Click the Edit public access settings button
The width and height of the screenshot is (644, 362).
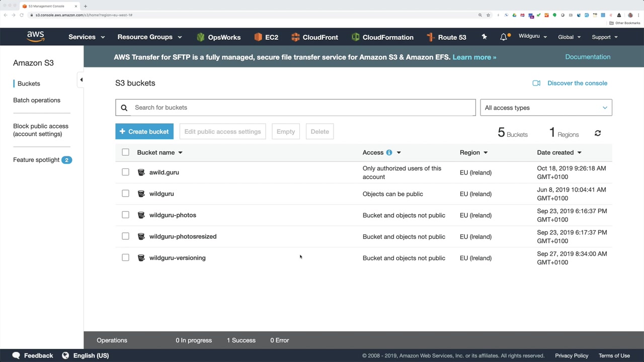click(x=222, y=132)
